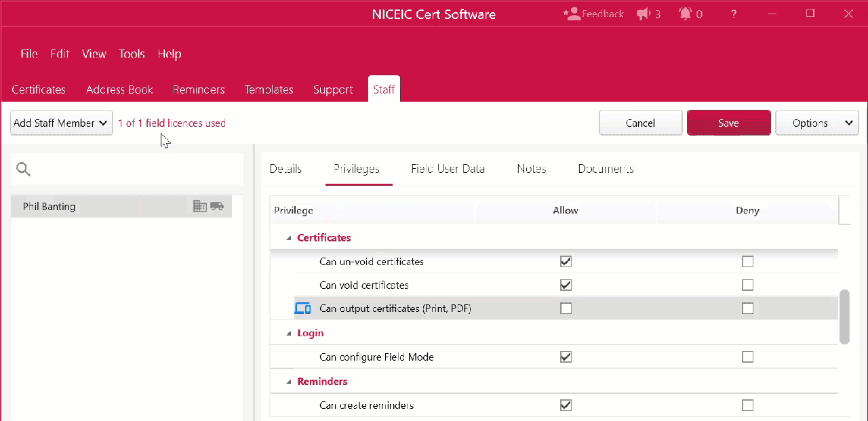Image resolution: width=868 pixels, height=421 pixels.
Task: Uncheck Allow for Can un-void certificates
Action: (566, 261)
